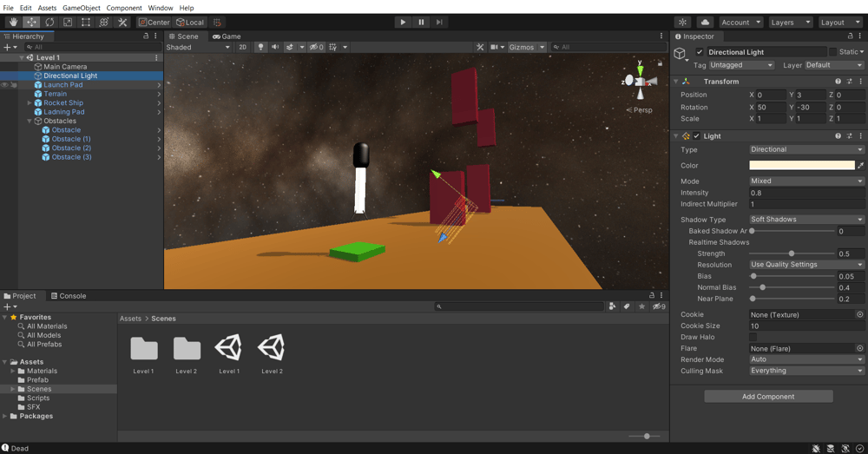Toggle the Draw Halo checkbox
The height and width of the screenshot is (454, 868).
pos(753,337)
